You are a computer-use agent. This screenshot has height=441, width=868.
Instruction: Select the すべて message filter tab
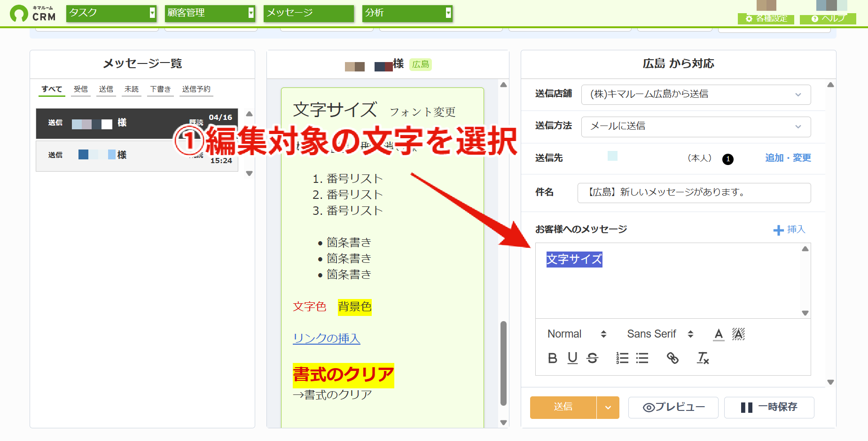coord(52,89)
